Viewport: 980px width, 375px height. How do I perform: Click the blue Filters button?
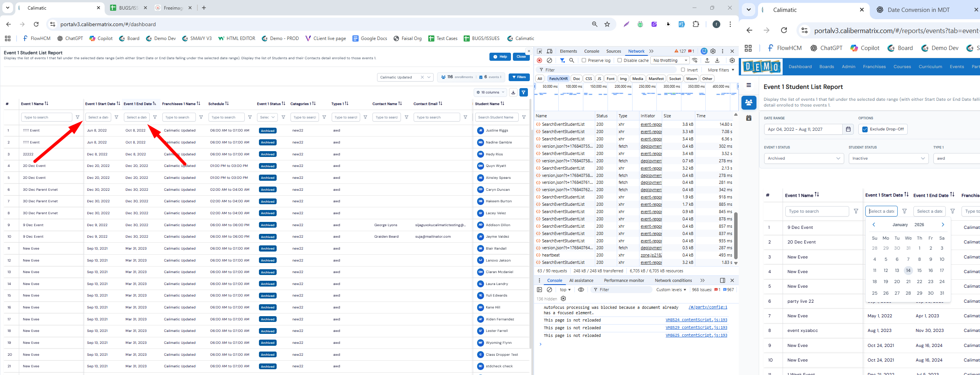pos(519,77)
